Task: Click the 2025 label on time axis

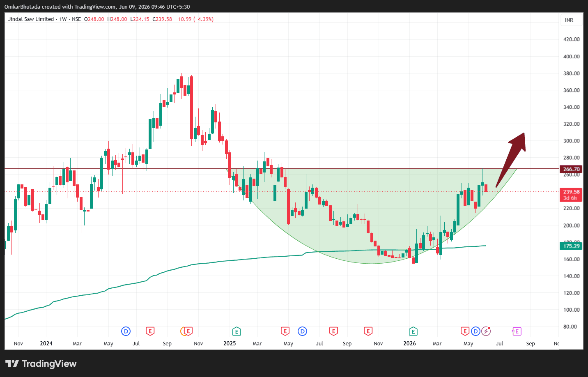Action: (x=230, y=343)
